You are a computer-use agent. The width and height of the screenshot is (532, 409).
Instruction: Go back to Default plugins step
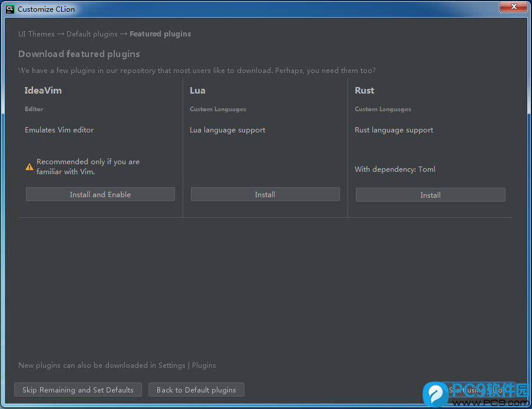coord(196,390)
